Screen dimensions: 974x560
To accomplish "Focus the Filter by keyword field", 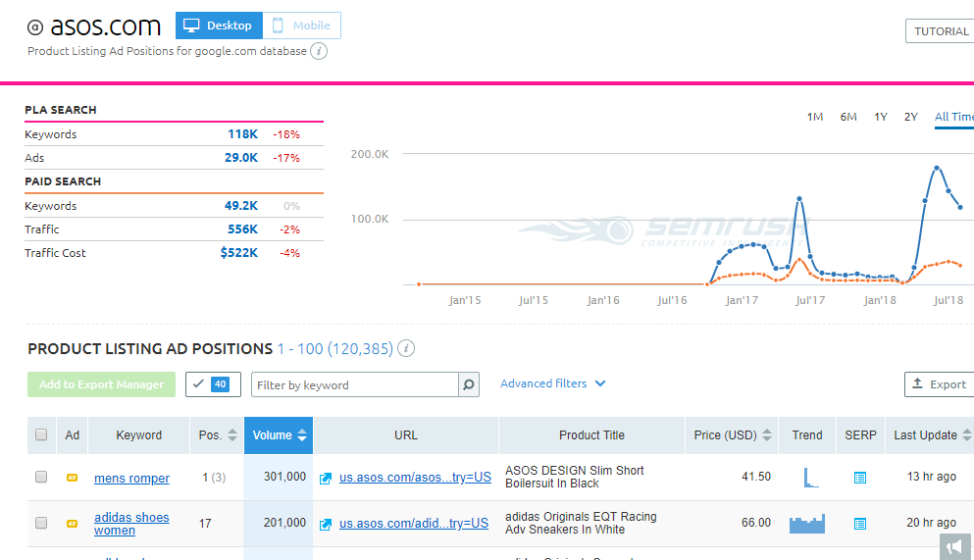I will [x=355, y=384].
